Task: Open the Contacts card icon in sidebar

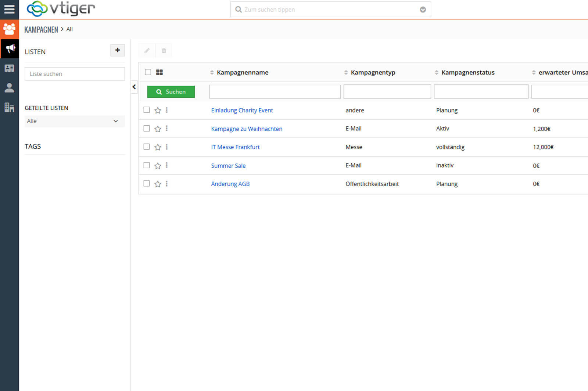Action: click(9, 68)
